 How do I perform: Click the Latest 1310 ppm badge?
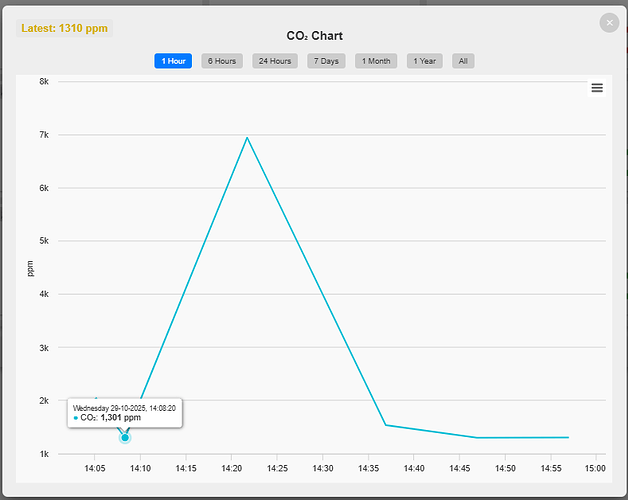64,28
